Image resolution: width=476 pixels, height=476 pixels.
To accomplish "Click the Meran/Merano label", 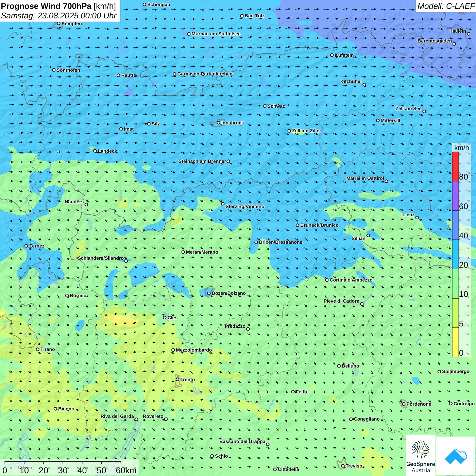I will pos(202,252).
